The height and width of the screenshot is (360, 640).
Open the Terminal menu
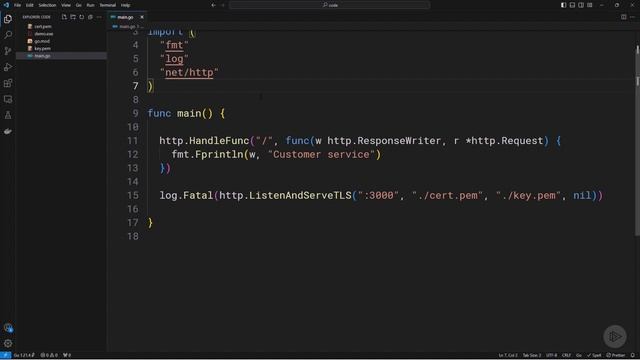pyautogui.click(x=108, y=5)
